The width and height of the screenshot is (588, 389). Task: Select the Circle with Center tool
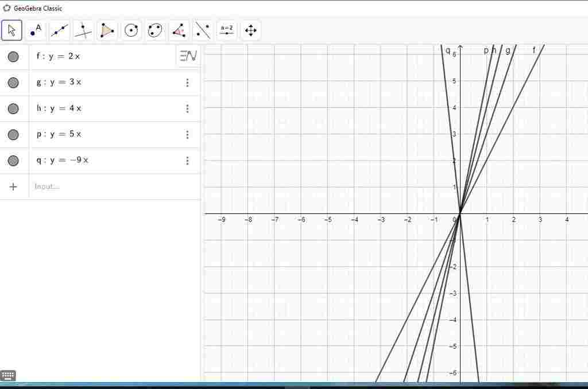click(x=131, y=30)
